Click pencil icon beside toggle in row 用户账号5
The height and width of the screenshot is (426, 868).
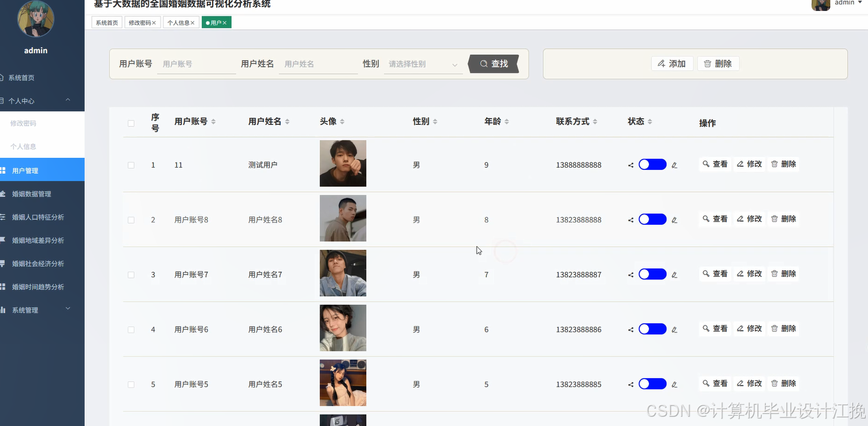[x=674, y=385]
